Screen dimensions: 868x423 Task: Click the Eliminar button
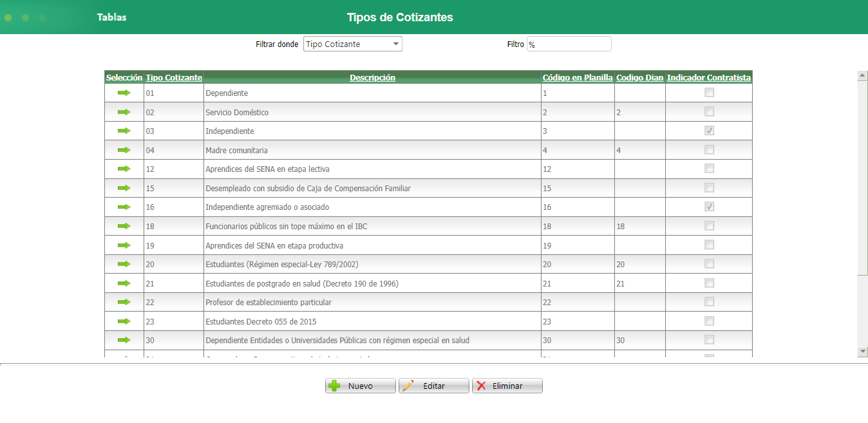(507, 386)
